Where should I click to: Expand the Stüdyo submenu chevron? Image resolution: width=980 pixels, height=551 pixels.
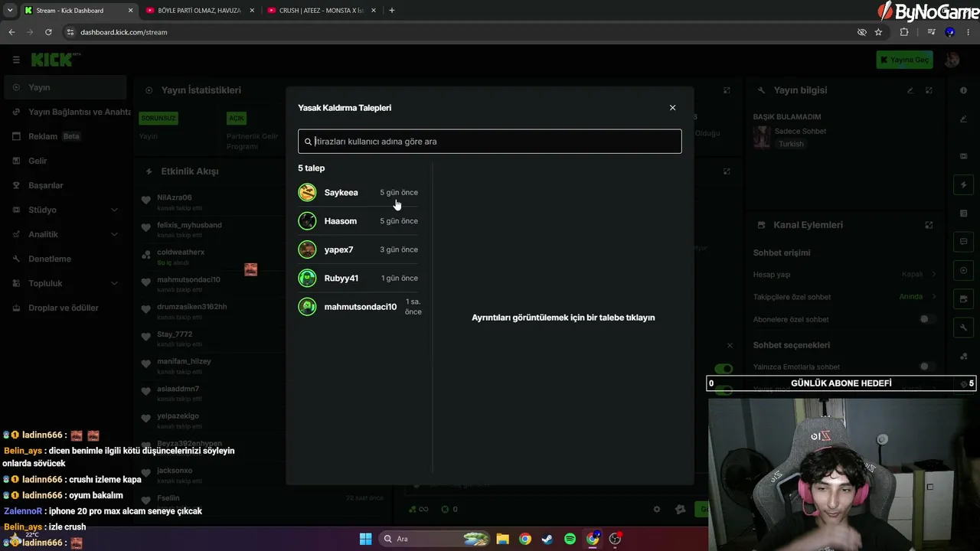pos(114,210)
